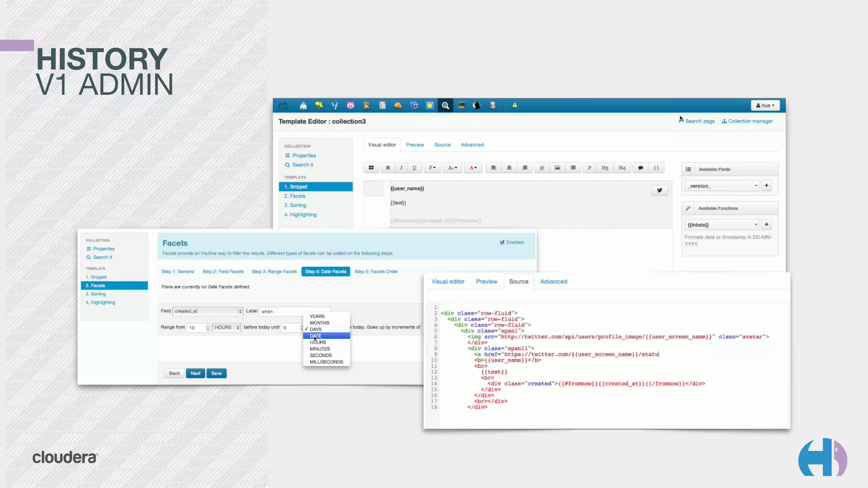Click the Italic formatting button

pyautogui.click(x=401, y=168)
